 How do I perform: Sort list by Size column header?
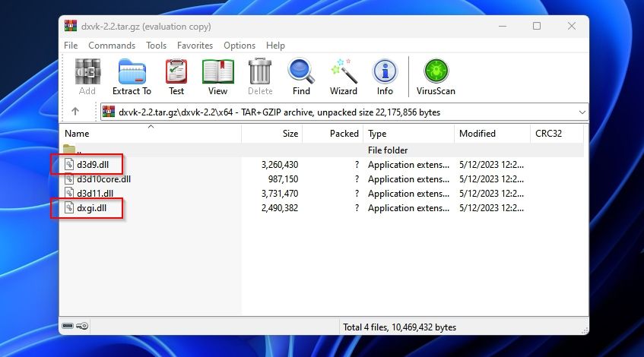point(272,134)
